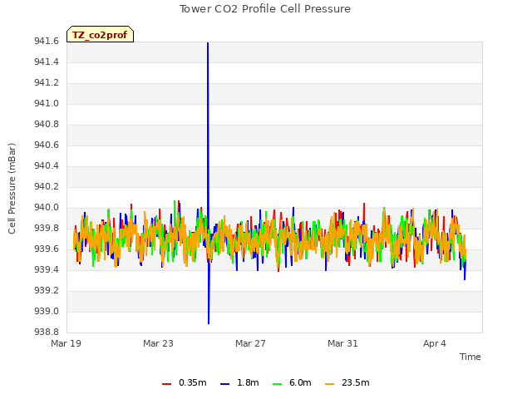Click the 940.4 y-axis tick label
The image size is (532, 399).
pos(47,166)
